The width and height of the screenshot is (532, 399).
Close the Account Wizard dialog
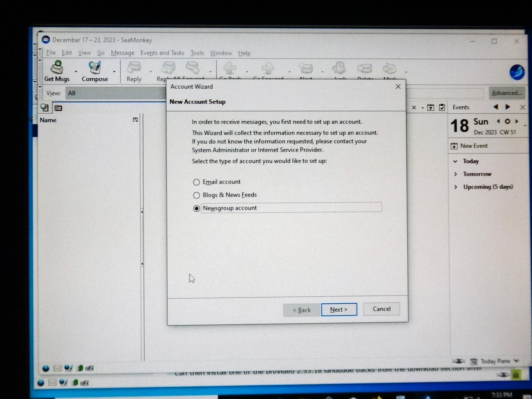coord(398,87)
